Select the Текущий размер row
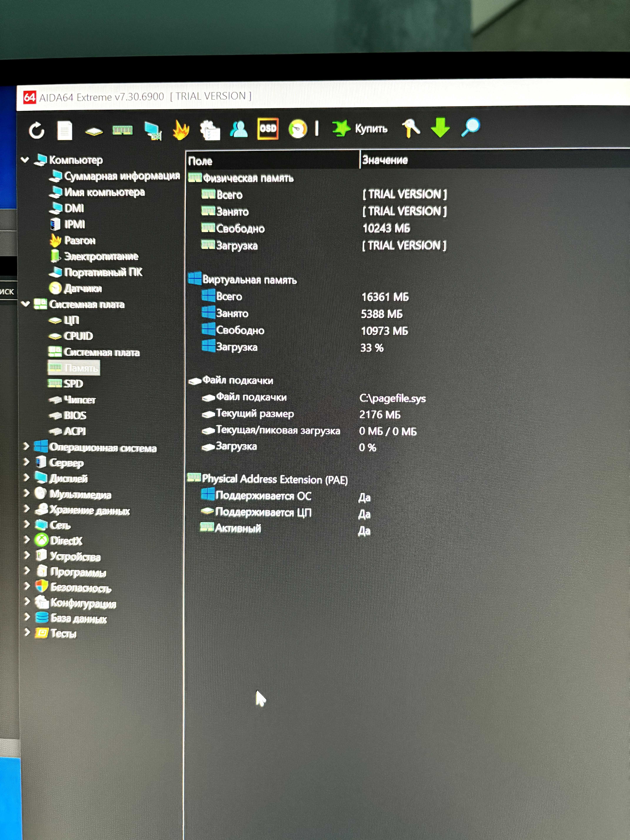The width and height of the screenshot is (630, 840). pos(248,414)
